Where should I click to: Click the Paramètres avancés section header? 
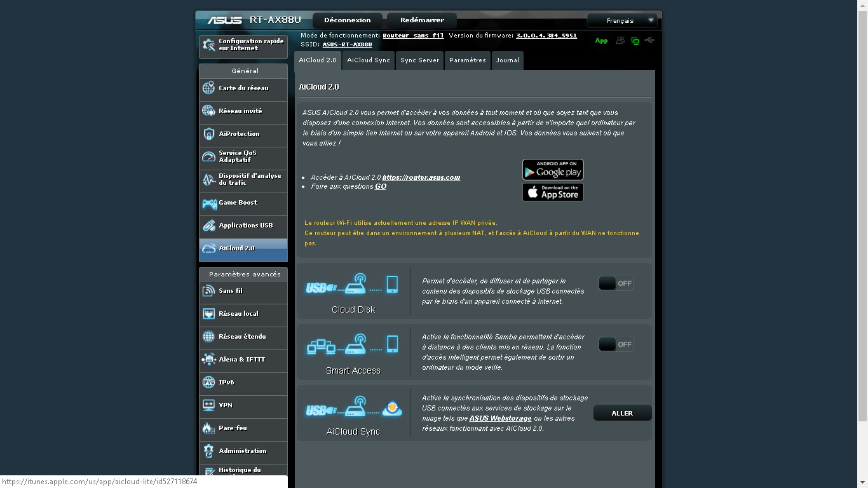click(x=245, y=274)
